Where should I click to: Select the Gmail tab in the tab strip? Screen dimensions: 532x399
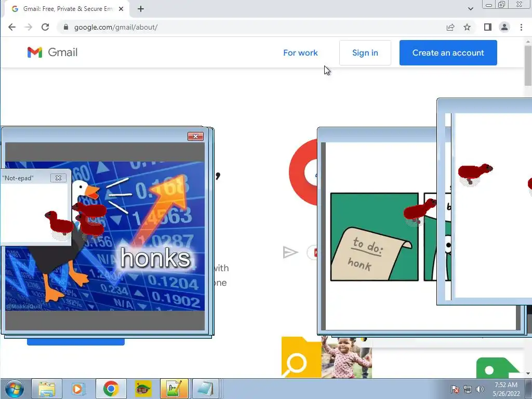[66, 9]
